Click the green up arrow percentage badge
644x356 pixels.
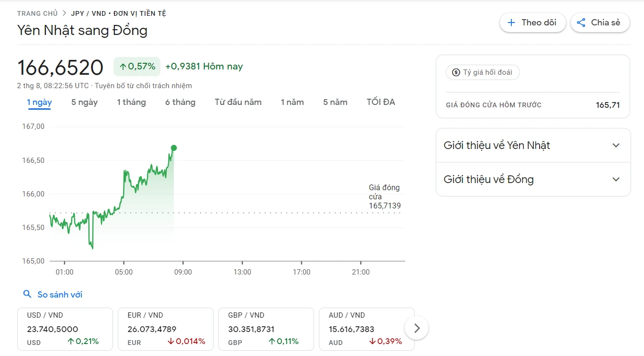click(137, 67)
